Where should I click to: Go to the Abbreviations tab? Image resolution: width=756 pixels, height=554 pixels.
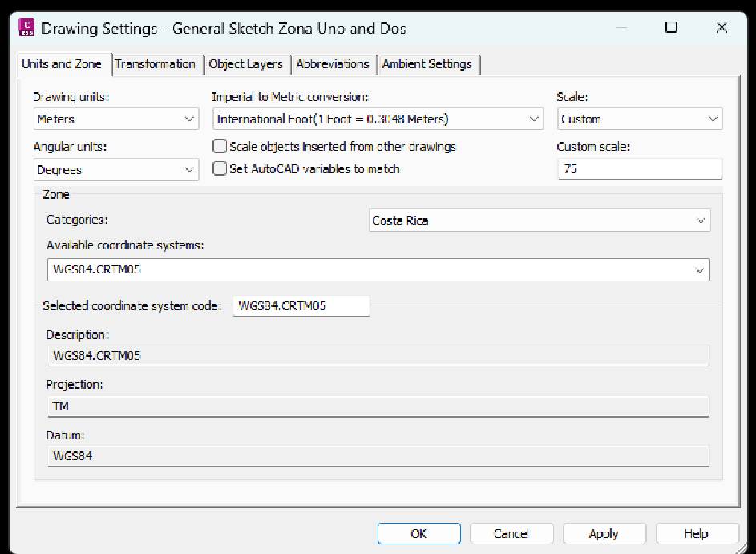[333, 64]
